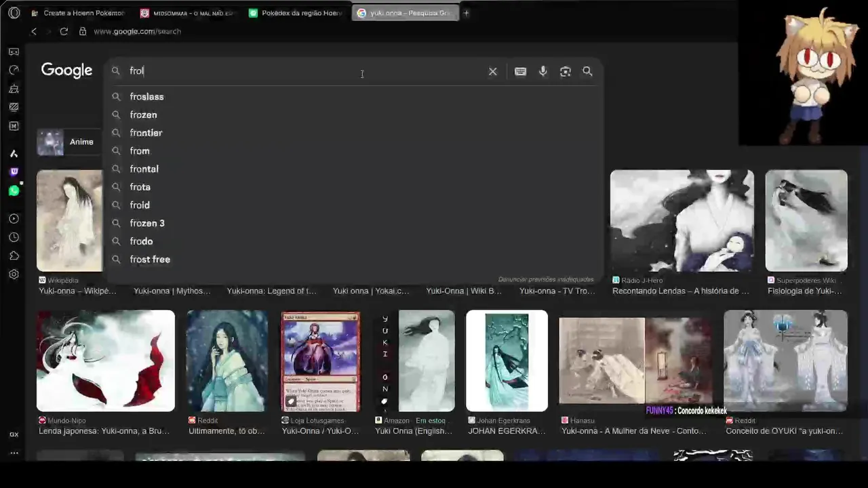
Task: Open GX Control speedometer sidebar icon
Action: pyautogui.click(x=14, y=70)
